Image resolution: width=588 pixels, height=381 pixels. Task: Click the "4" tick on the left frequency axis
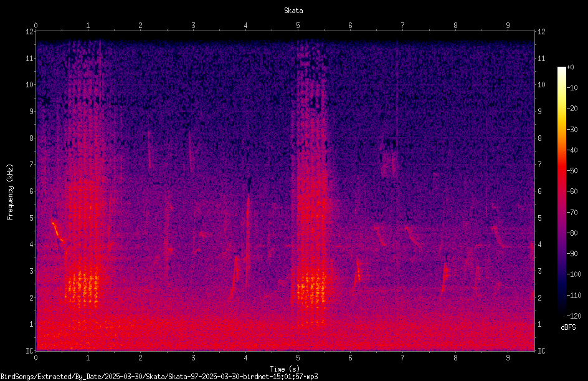click(31, 244)
